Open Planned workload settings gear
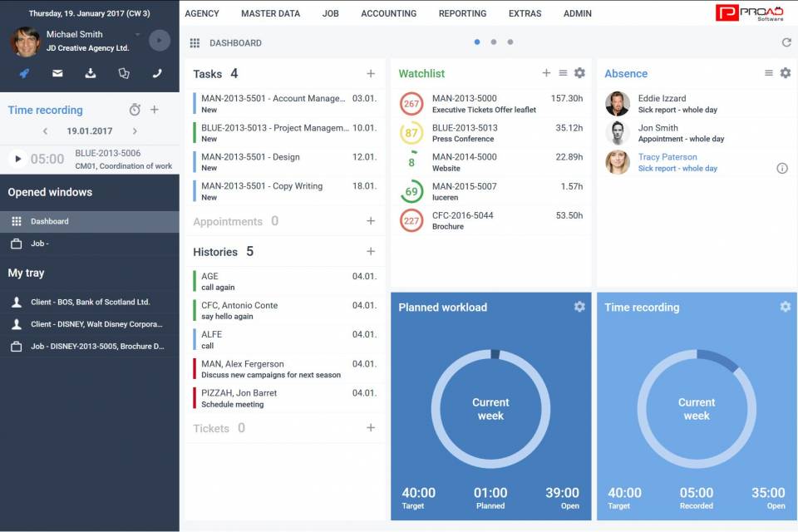Image resolution: width=798 pixels, height=532 pixels. [x=579, y=307]
